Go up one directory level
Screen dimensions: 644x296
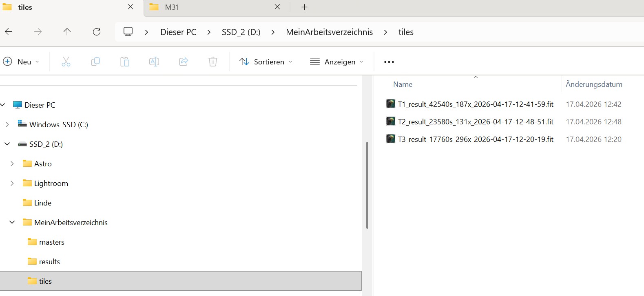pyautogui.click(x=67, y=32)
